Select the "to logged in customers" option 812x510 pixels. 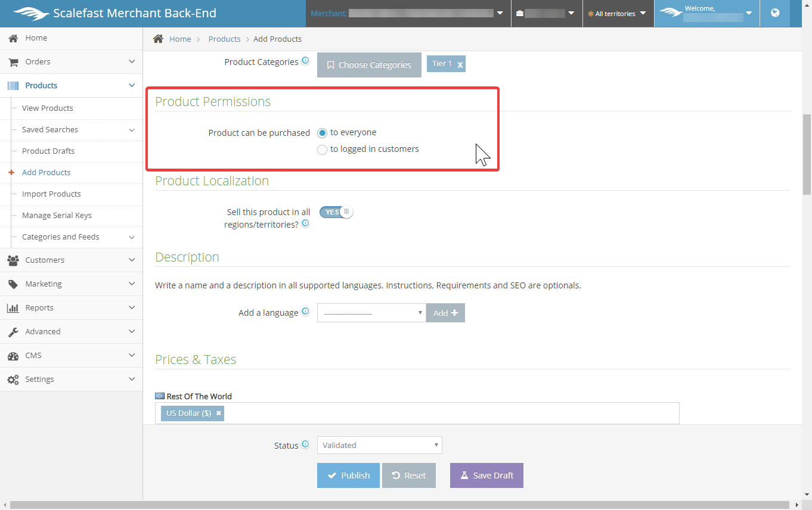323,150
